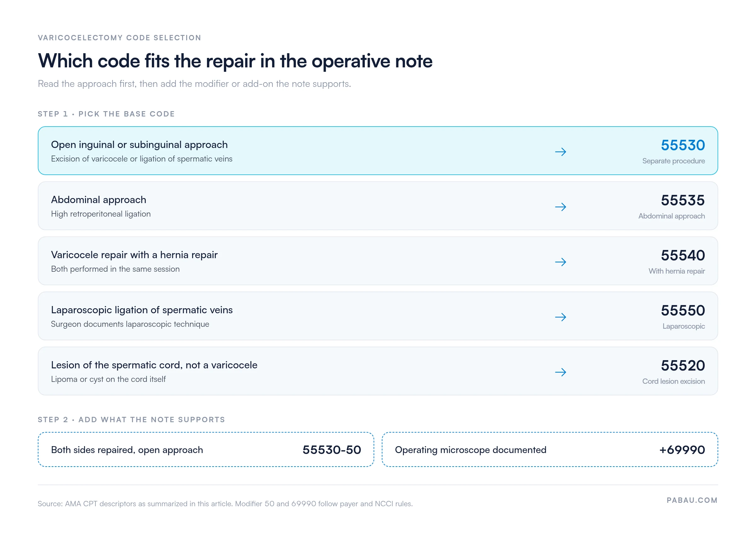
Task: Click the arrow in the Open inguinal approach row
Action: pyautogui.click(x=560, y=152)
